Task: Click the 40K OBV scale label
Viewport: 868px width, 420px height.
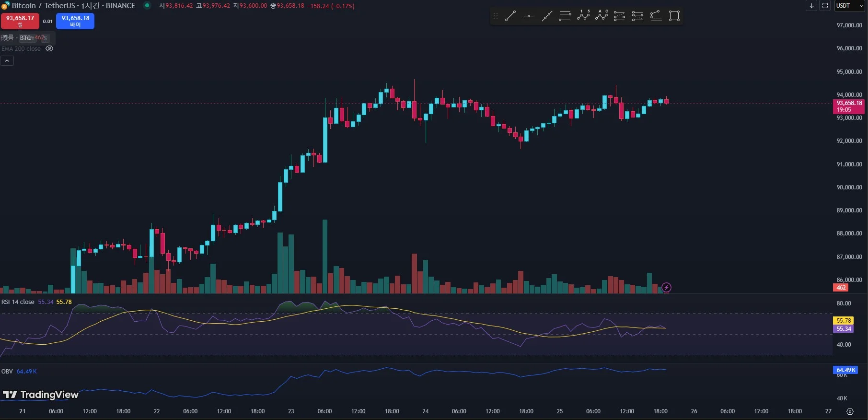Action: point(842,398)
